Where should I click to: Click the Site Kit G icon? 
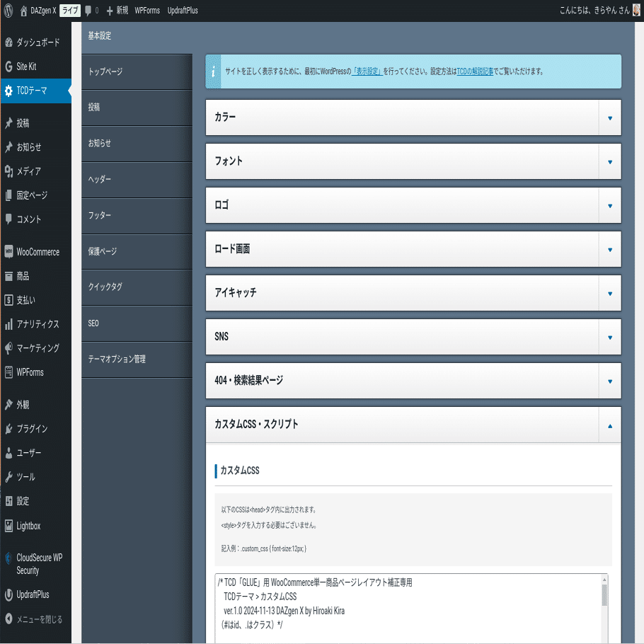[x=8, y=66]
